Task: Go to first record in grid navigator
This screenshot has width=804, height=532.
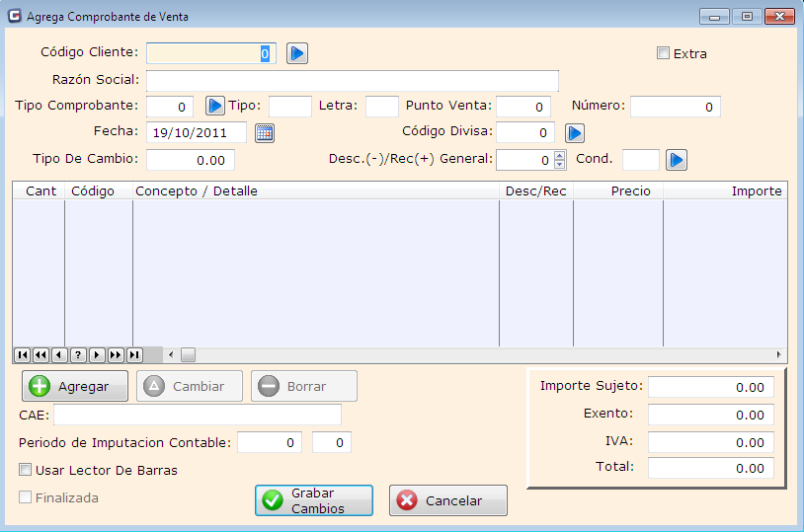Action: pyautogui.click(x=22, y=354)
